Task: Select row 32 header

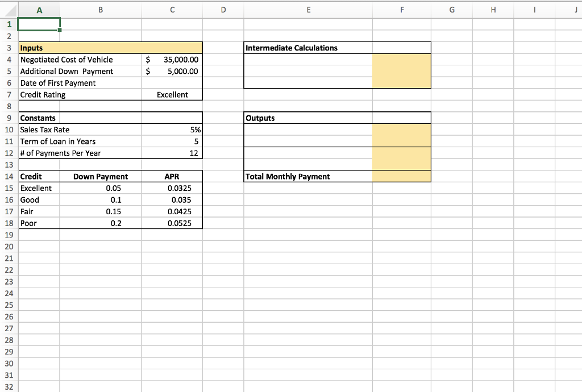Action: coord(9,387)
